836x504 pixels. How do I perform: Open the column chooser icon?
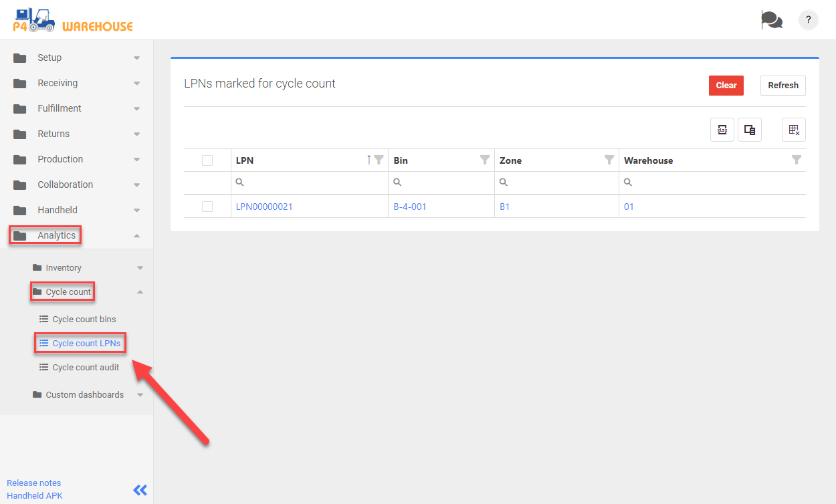coord(750,130)
